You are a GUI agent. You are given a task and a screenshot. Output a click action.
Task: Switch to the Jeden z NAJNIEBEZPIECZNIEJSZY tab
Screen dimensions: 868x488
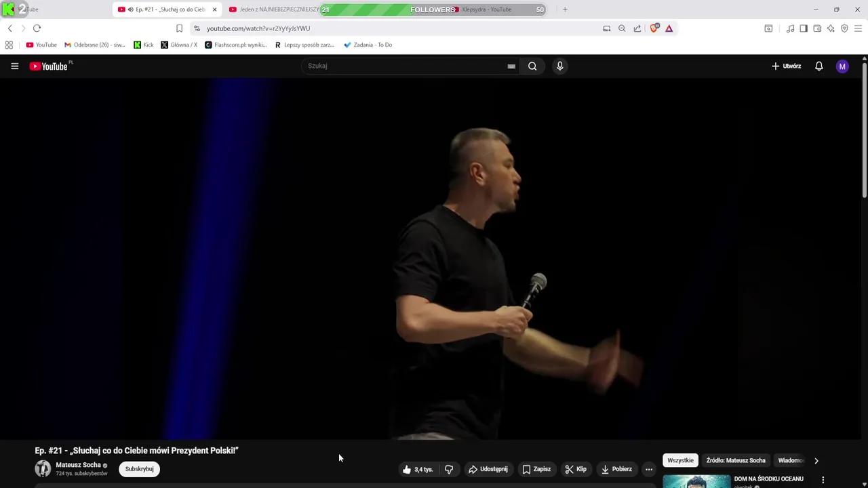point(275,9)
